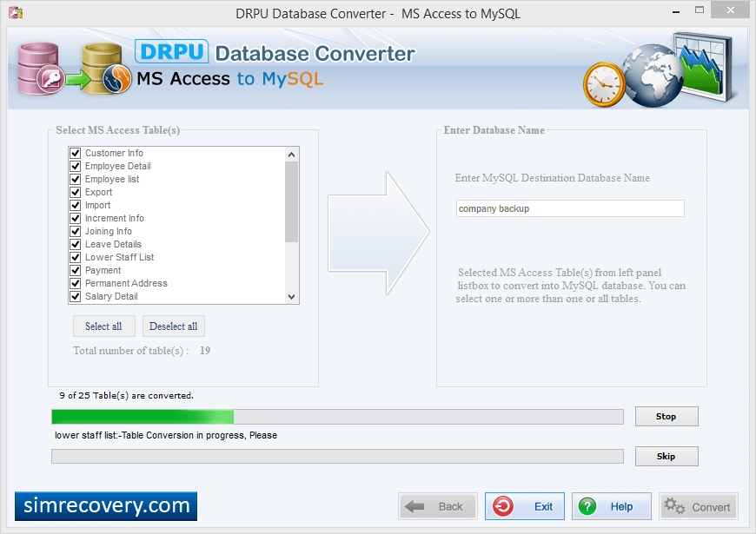
Task: Toggle the Joining Info checkbox
Action: pyautogui.click(x=76, y=231)
